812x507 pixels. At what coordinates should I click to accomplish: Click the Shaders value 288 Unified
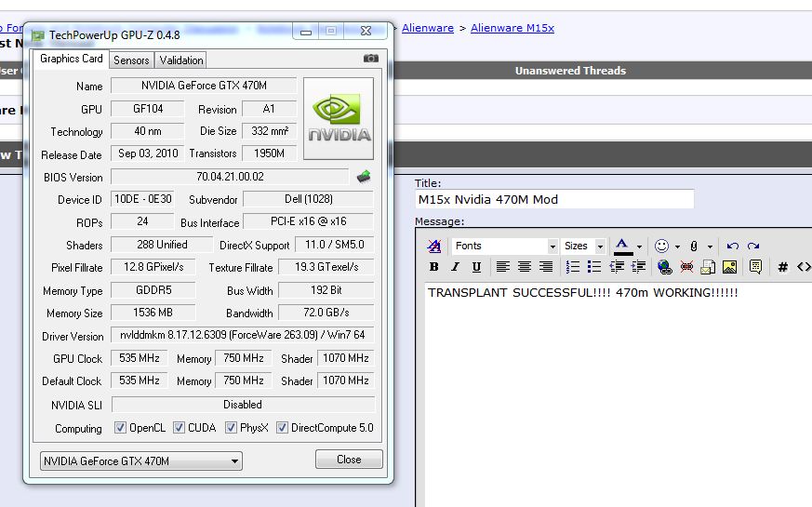tap(162, 245)
